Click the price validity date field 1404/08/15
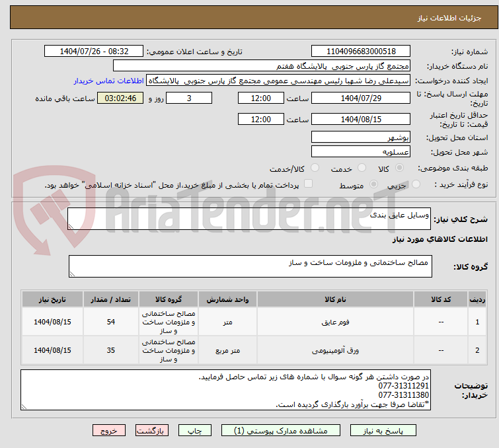The height and width of the screenshot is (448, 499). click(361, 120)
